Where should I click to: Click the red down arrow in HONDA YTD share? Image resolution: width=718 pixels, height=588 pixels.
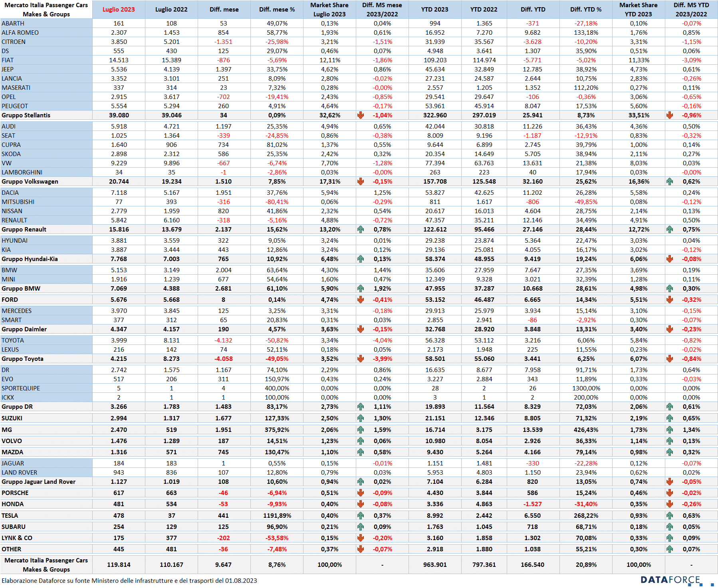click(x=670, y=504)
